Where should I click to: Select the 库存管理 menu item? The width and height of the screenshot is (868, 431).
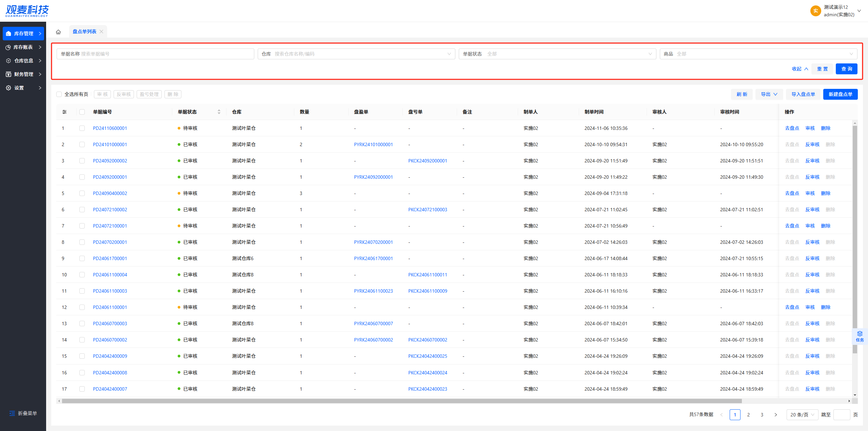23,34
